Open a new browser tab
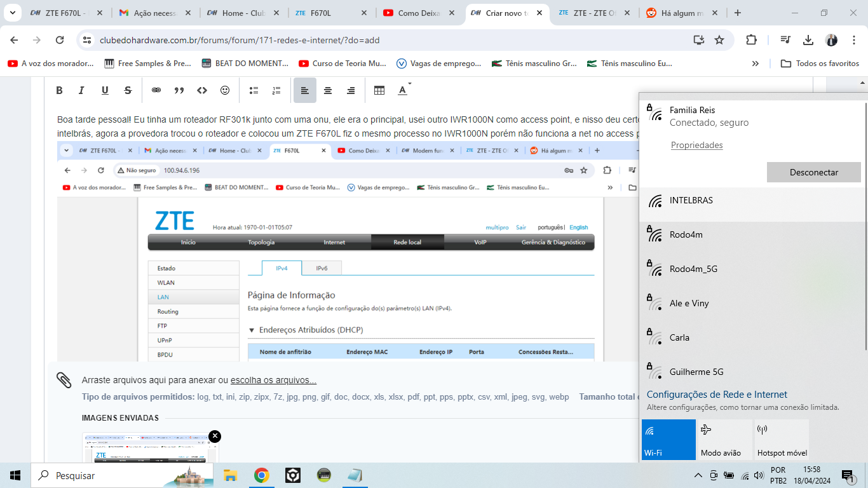868x488 pixels. coord(738,13)
